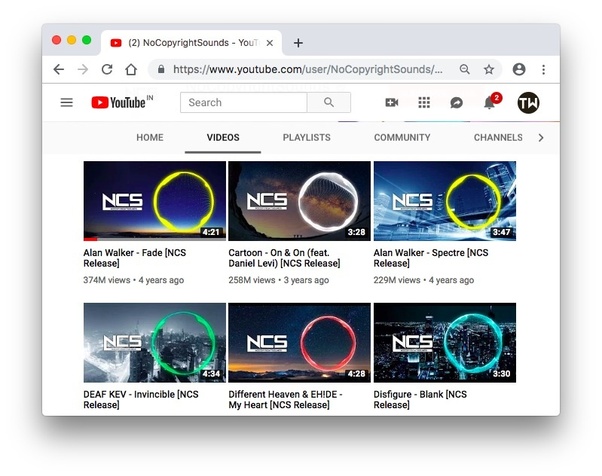Switch to the HOME channel tab
Screen dimensions: 602x476
coord(150,137)
